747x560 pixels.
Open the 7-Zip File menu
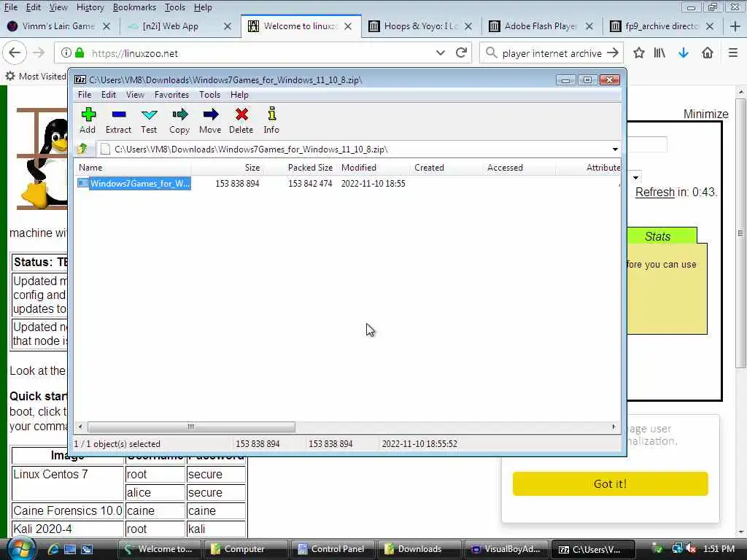point(85,95)
